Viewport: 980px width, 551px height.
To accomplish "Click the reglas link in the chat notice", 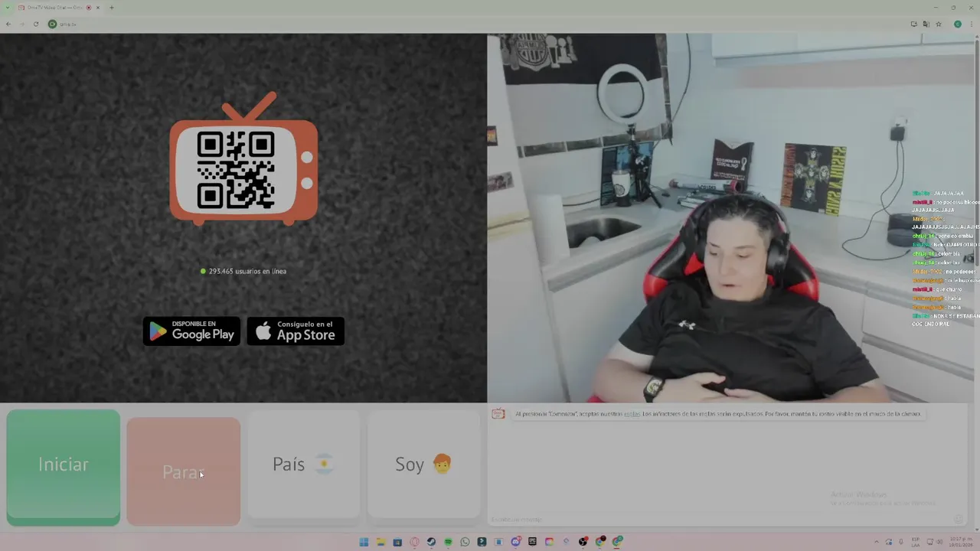I will [x=632, y=414].
